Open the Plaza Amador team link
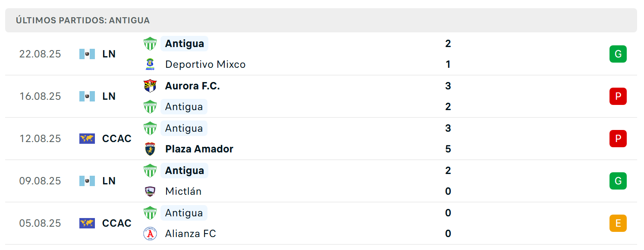The image size is (644, 250). (x=199, y=149)
